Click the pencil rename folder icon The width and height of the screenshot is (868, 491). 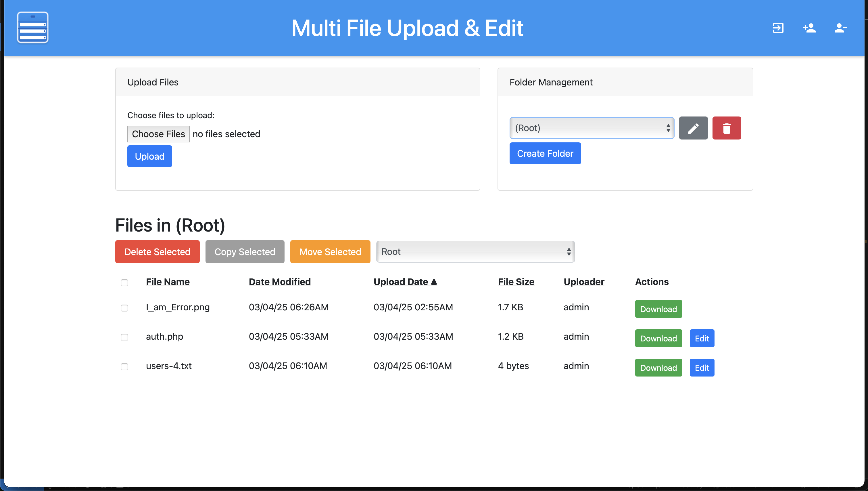click(693, 128)
